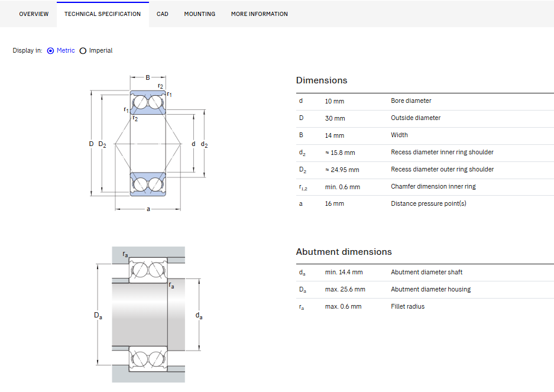
Task: Select the Technical Specification tab
Action: [x=102, y=14]
